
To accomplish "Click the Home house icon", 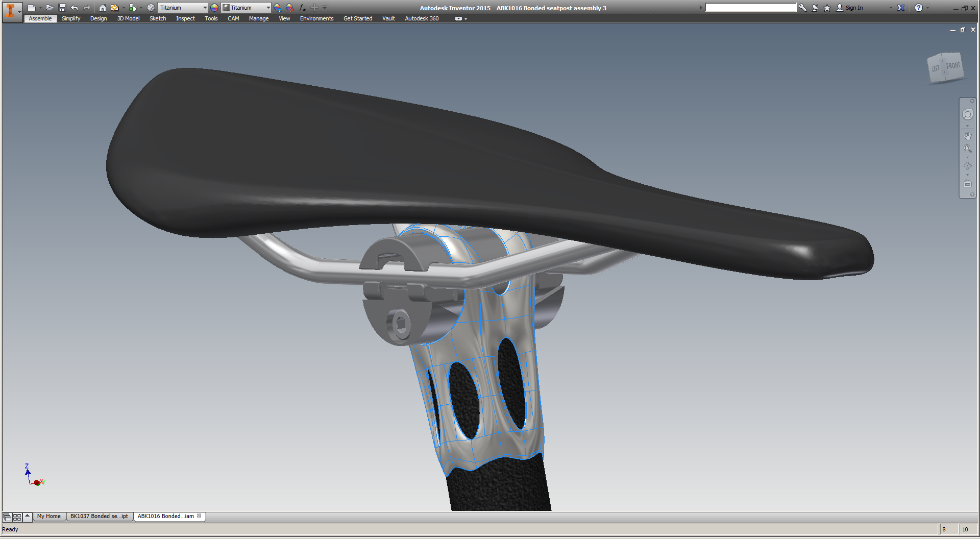I will click(103, 8).
